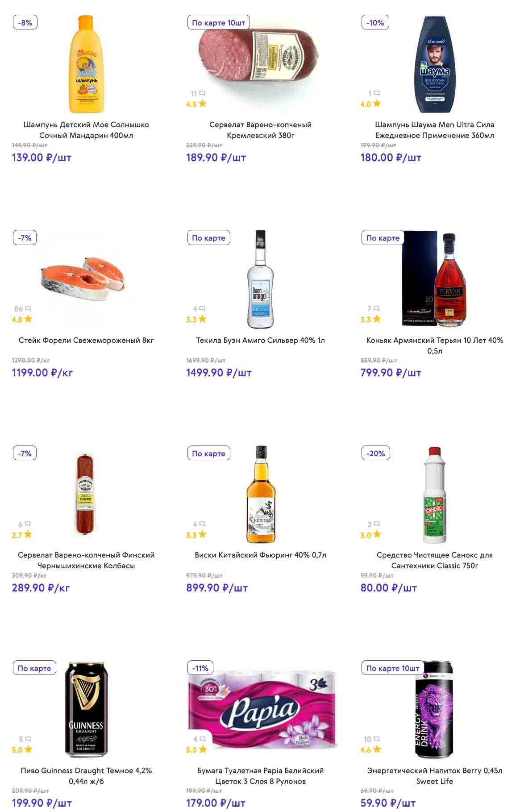
Task: Click the 179.00 ₽ price of Papia
Action: pyautogui.click(x=216, y=803)
